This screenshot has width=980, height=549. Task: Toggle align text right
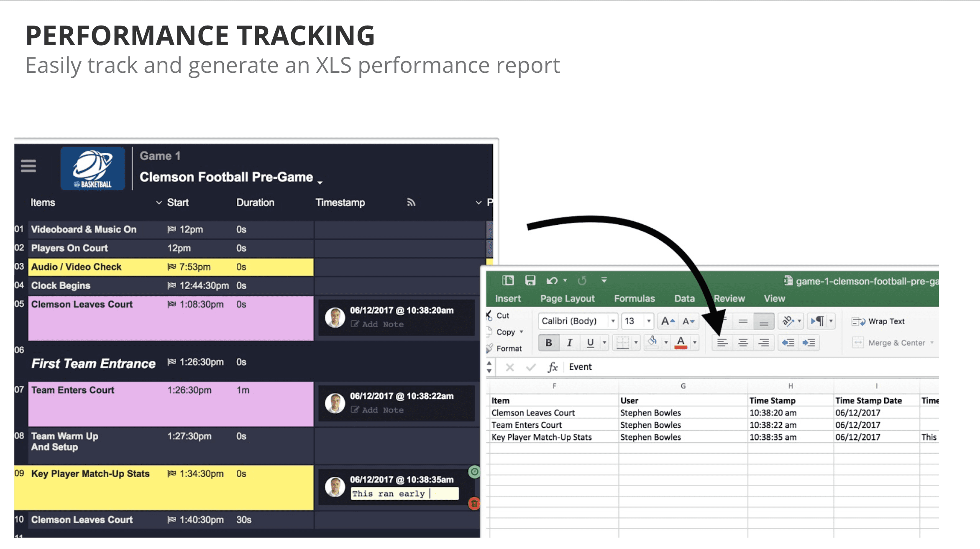pyautogui.click(x=764, y=343)
